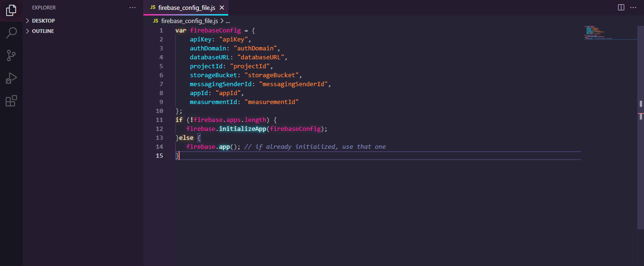The image size is (644, 266).
Task: Close the firebase_config_file.js tab
Action: tap(222, 8)
